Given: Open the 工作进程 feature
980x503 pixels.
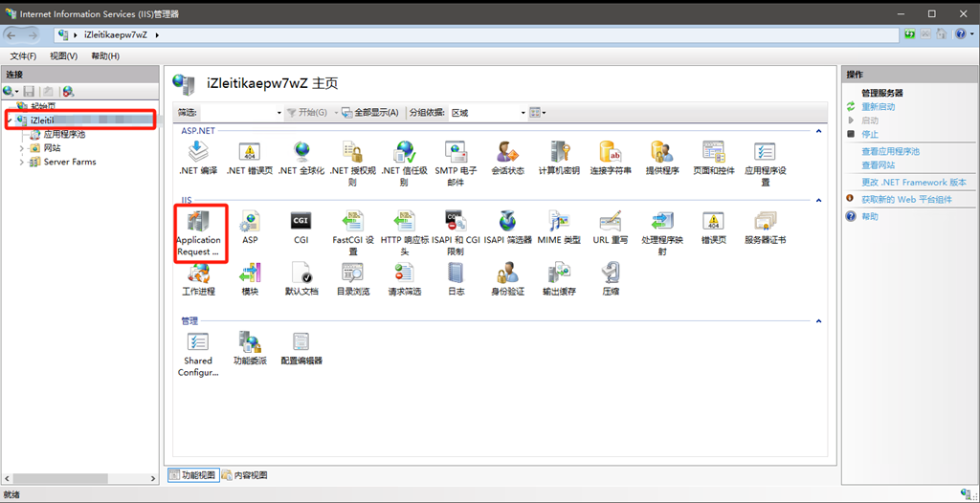Looking at the screenshot, I should point(198,278).
